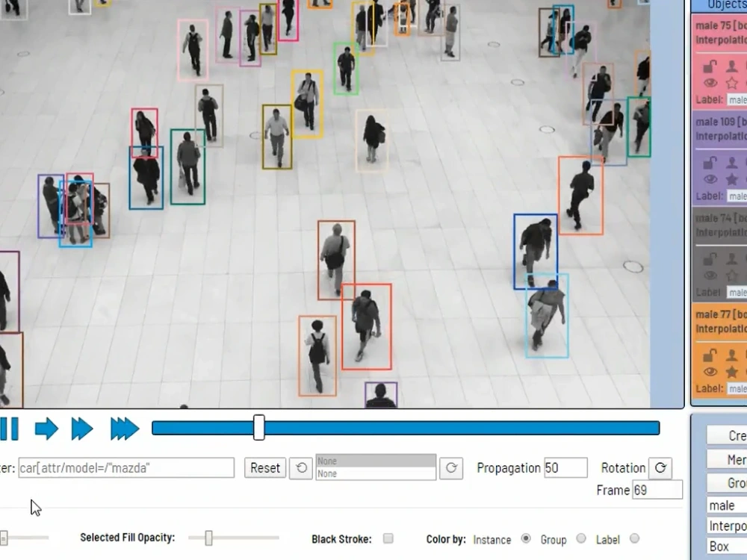Screen dimensions: 747x560
Task: Click the double-arrow multi-step forward button
Action: point(82,429)
